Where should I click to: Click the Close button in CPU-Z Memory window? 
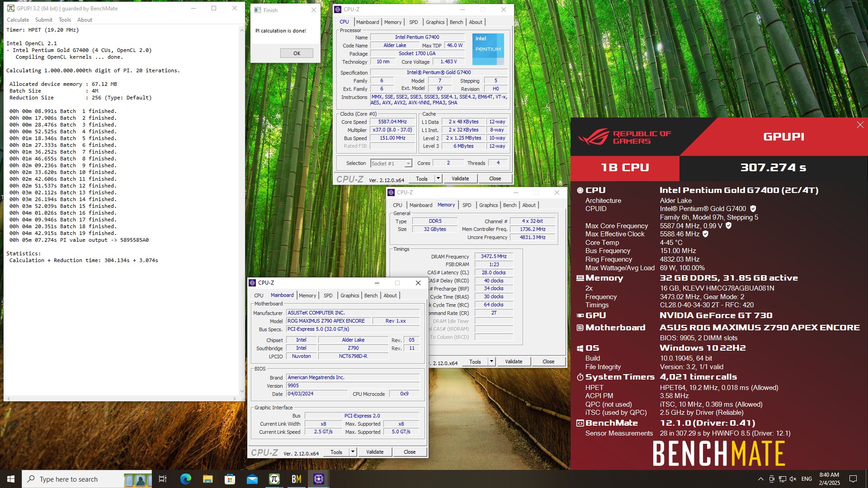click(x=548, y=361)
